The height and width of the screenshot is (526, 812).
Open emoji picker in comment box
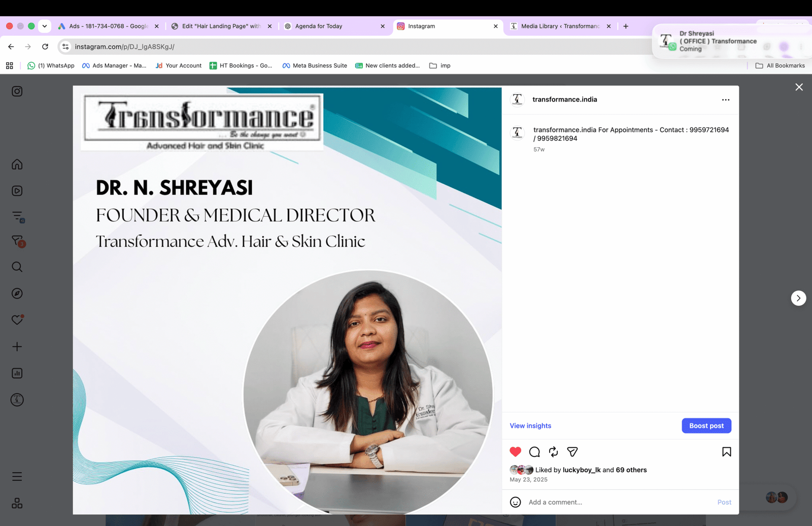pyautogui.click(x=516, y=502)
